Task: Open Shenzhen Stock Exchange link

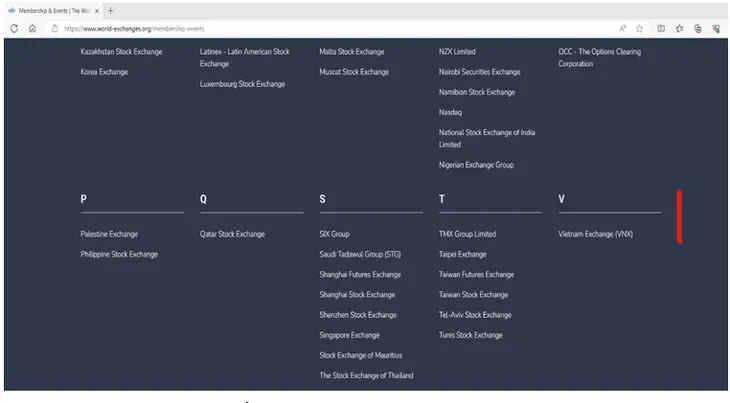Action: coord(358,315)
